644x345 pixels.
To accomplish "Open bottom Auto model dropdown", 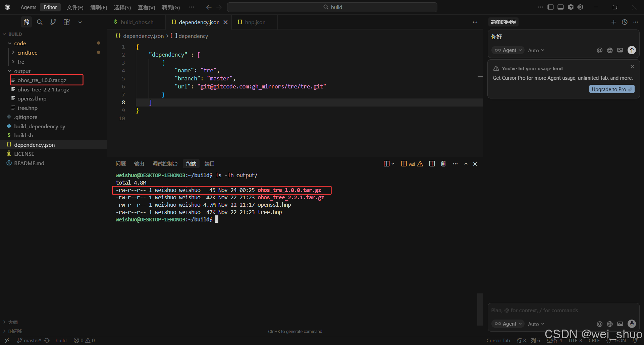I will pos(536,324).
